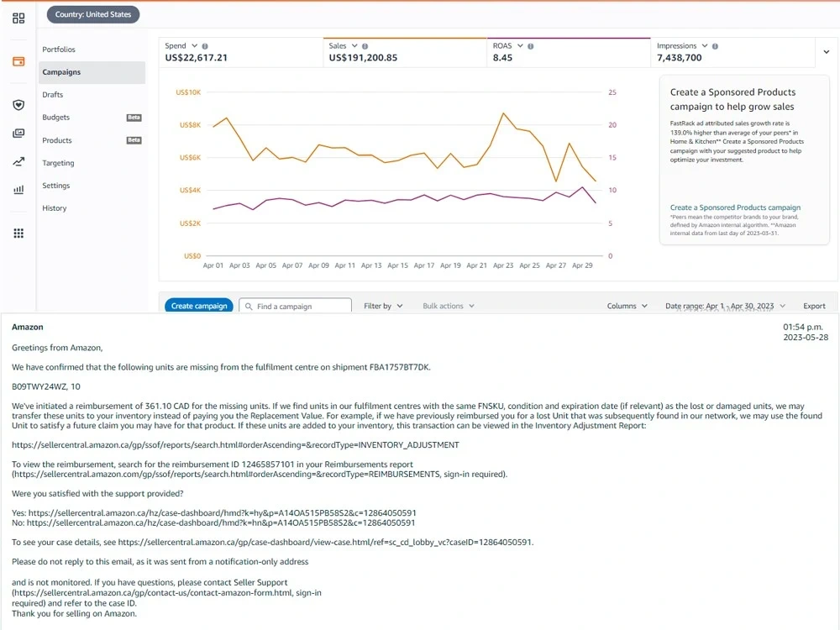Click the orange sales line peak near Apr 23
Screen dimensions: 840x630
(x=503, y=113)
